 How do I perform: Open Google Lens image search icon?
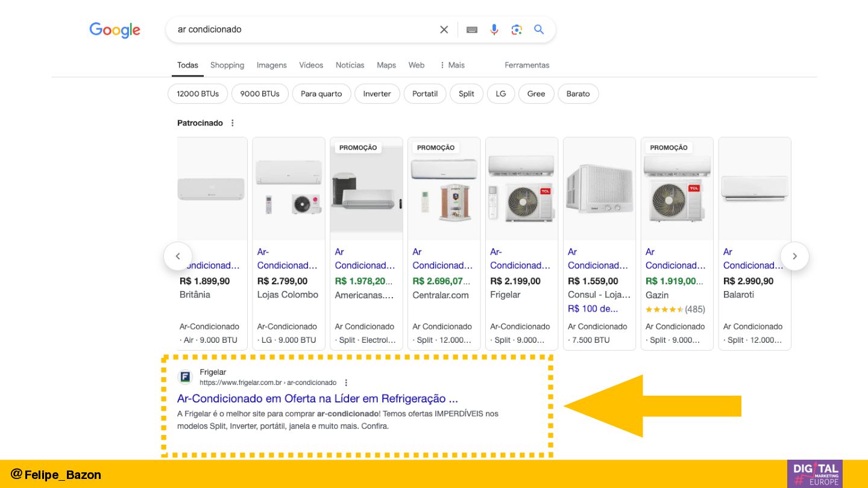pos(517,30)
